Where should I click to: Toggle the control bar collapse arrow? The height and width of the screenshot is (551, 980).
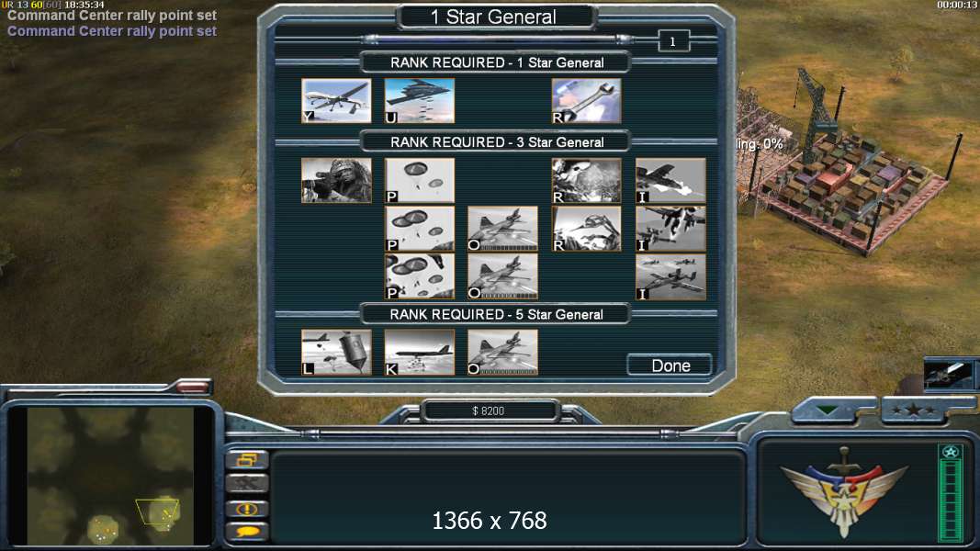click(827, 410)
